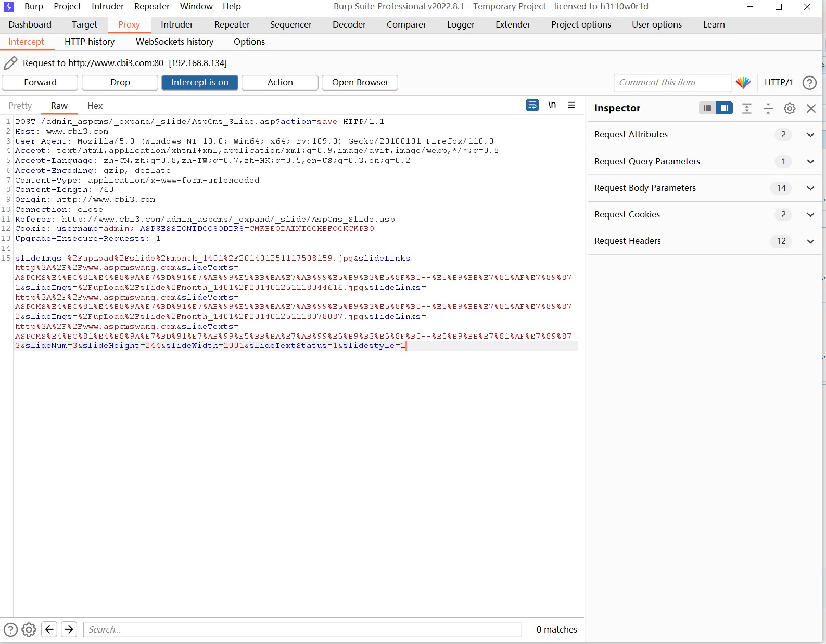Switch to the Logger tab
This screenshot has height=644, width=826.
point(461,24)
